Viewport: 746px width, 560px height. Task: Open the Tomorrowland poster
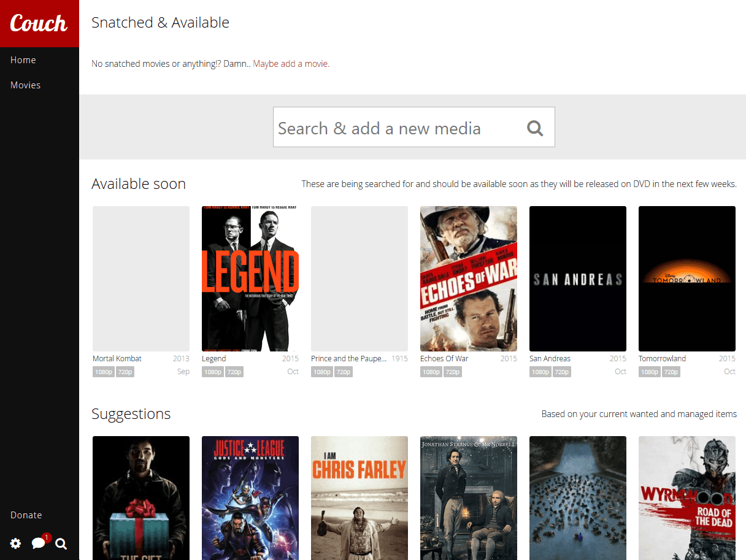tap(687, 278)
